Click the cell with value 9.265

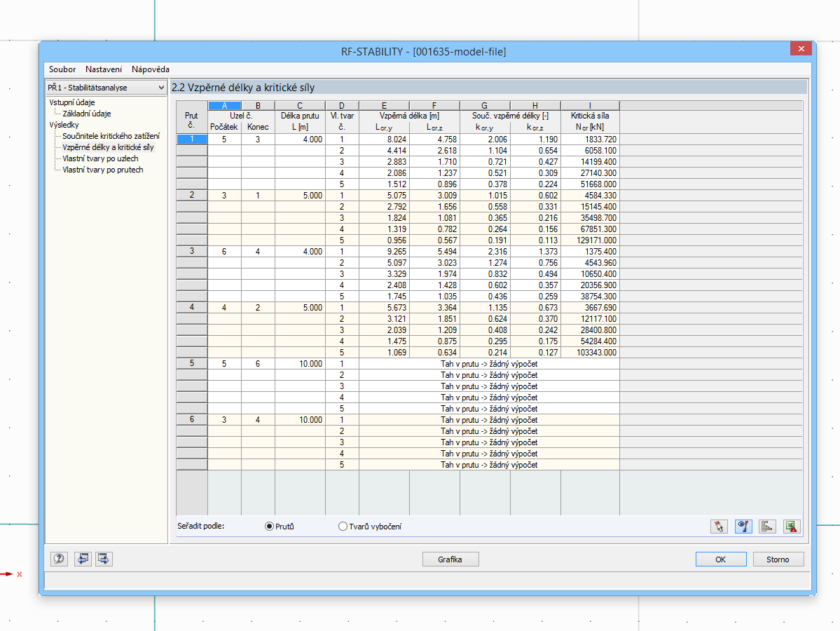[384, 252]
